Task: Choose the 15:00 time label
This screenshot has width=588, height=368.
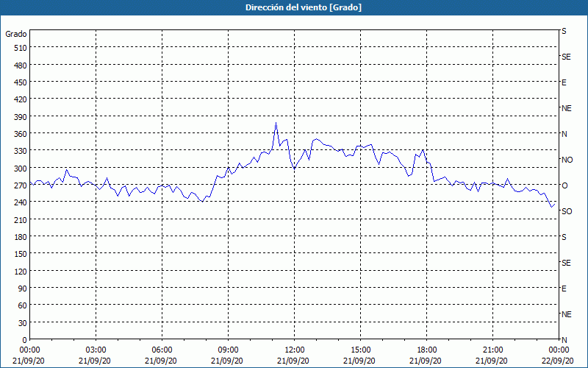Action: click(360, 350)
